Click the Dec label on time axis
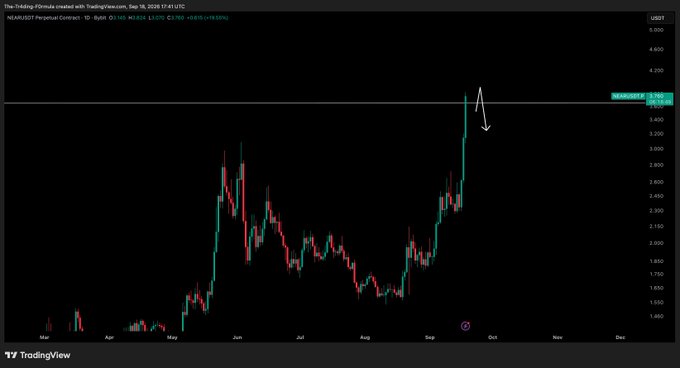This screenshot has height=368, width=680. pyautogui.click(x=621, y=337)
